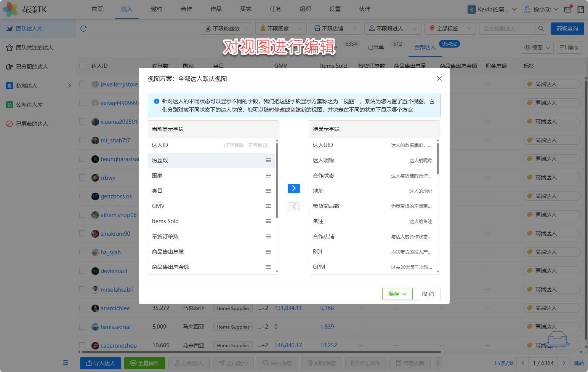Click the 全文检索达人 search field
Viewport: 588px width, 372px height.
pyautogui.click(x=507, y=29)
